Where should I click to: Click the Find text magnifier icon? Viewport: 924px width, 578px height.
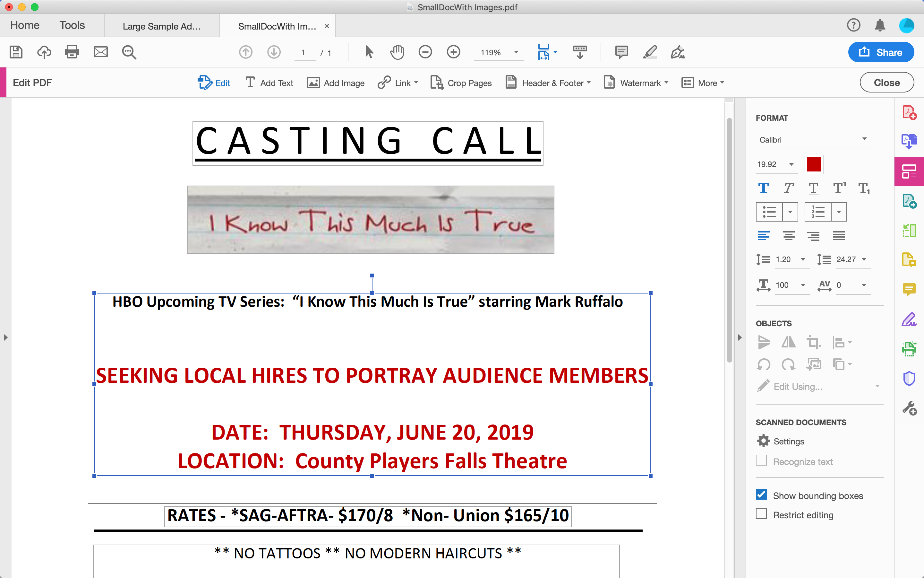click(129, 52)
